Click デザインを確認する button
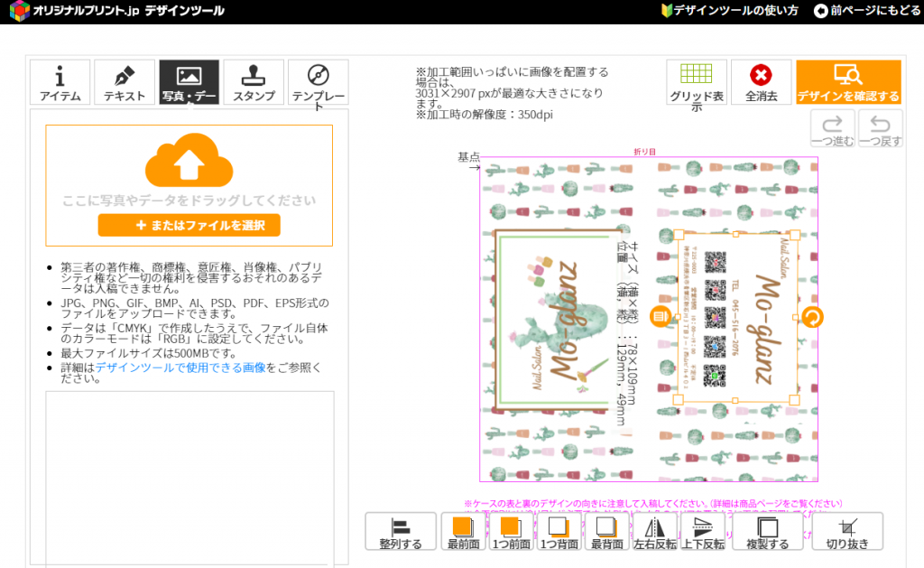 click(x=848, y=82)
